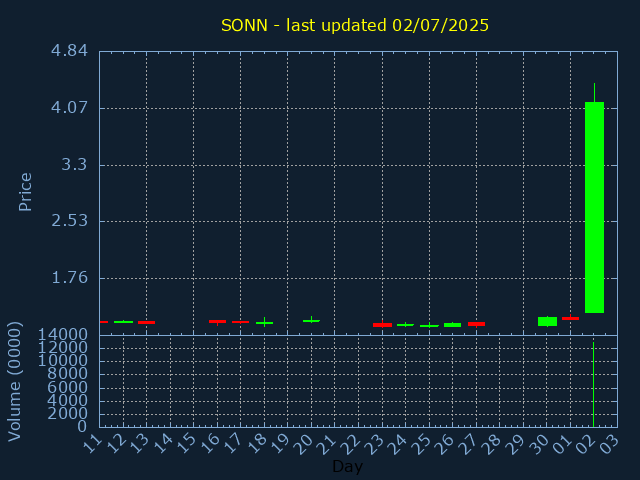
Task: Click the 0 volume axis label
Action: click(82, 427)
